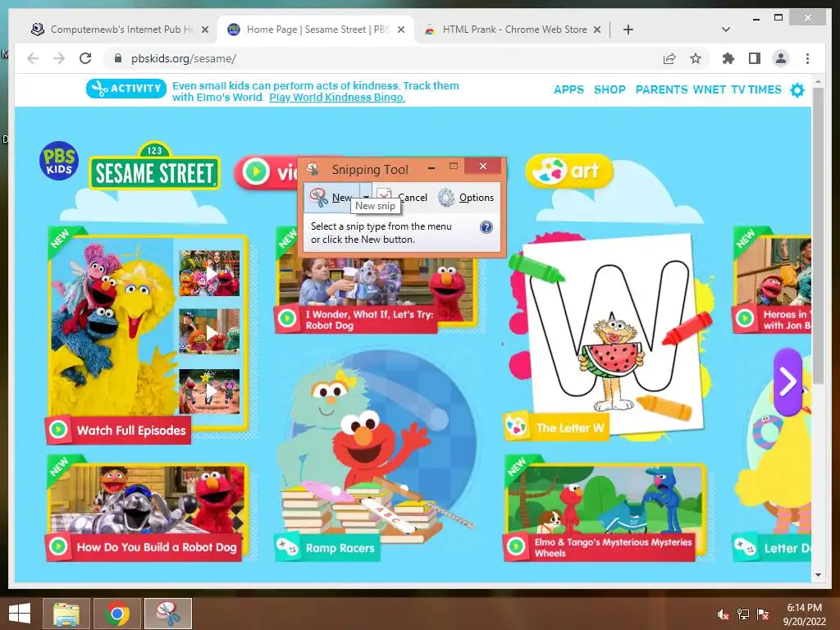The height and width of the screenshot is (630, 840).
Task: Go back in Chrome
Action: [x=33, y=58]
